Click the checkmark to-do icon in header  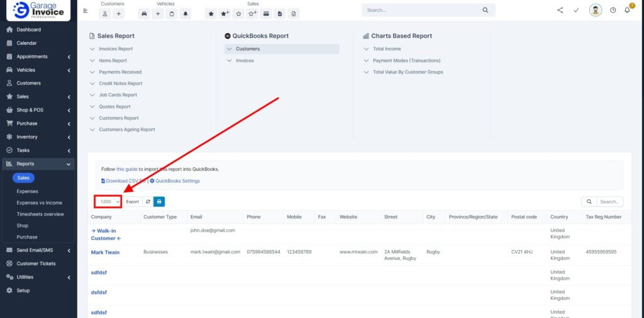[576, 10]
